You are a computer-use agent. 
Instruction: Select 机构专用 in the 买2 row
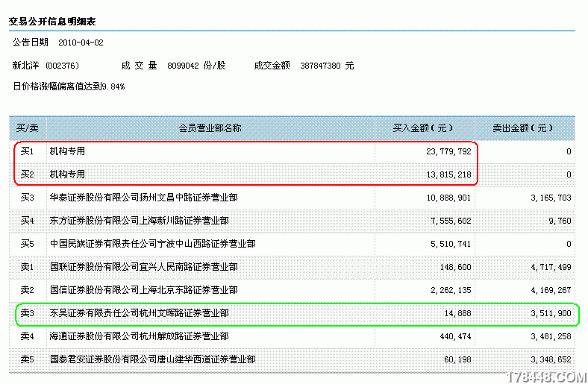(67, 174)
